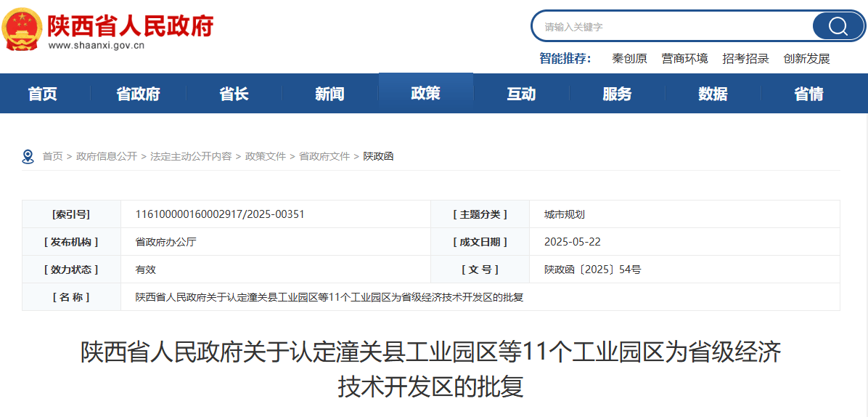Click the www.shaanxi.gov.cn URL text

click(x=97, y=46)
